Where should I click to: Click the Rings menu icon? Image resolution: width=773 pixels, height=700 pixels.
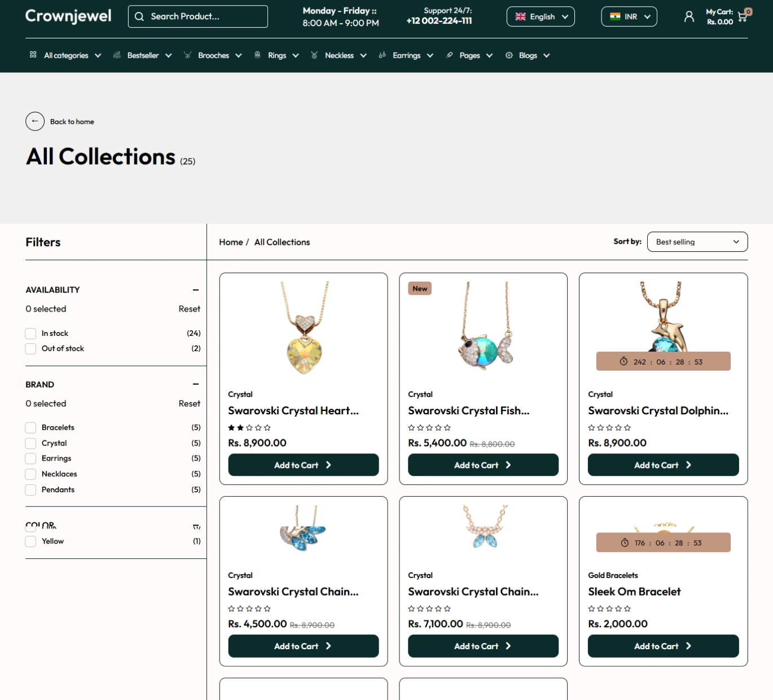click(x=257, y=55)
